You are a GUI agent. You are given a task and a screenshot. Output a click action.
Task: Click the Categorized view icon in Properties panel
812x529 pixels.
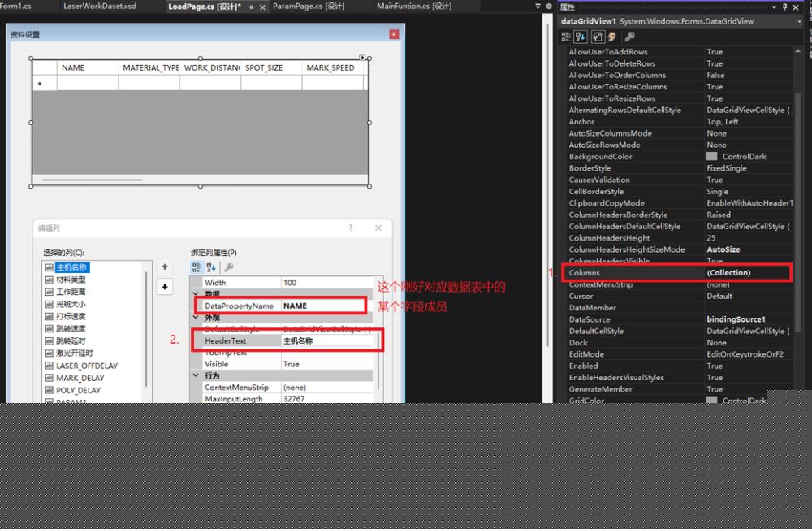(566, 37)
